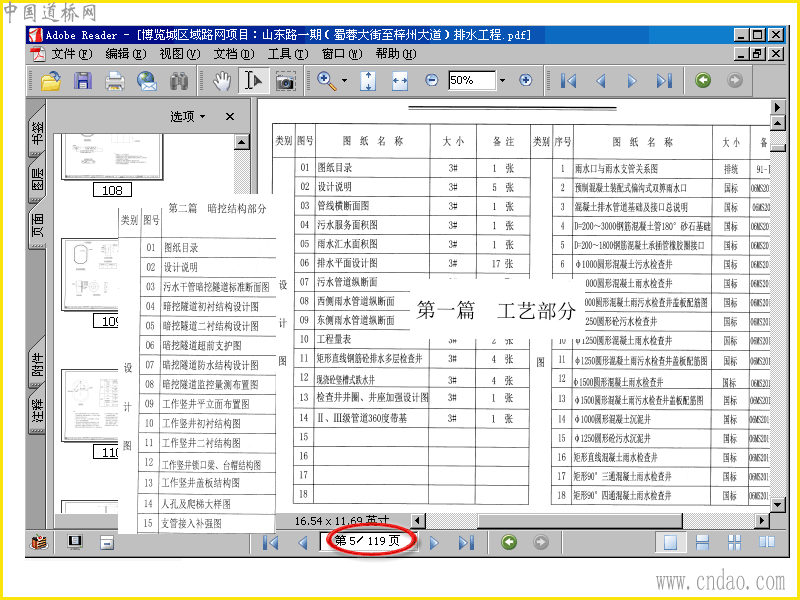Go to previous page in top toolbar
Image resolution: width=800 pixels, height=600 pixels.
tap(601, 81)
